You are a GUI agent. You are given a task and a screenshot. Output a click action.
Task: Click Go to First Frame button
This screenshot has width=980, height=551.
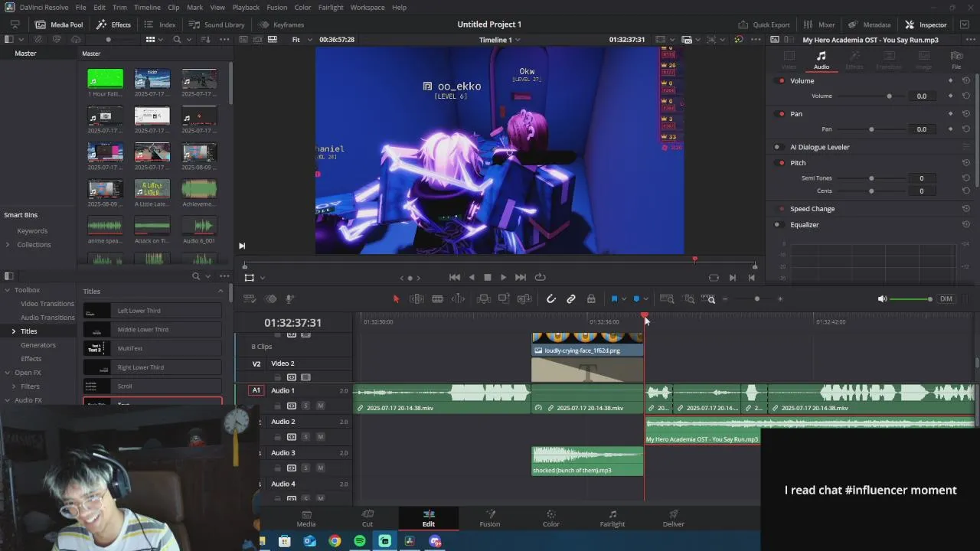[454, 277]
